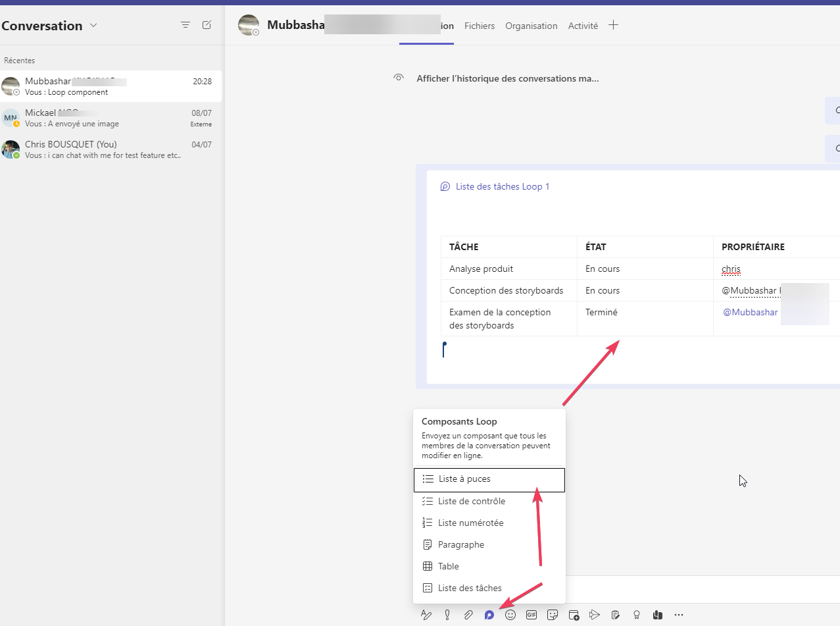Insert a Liste des tâches Loop component

coord(489,588)
